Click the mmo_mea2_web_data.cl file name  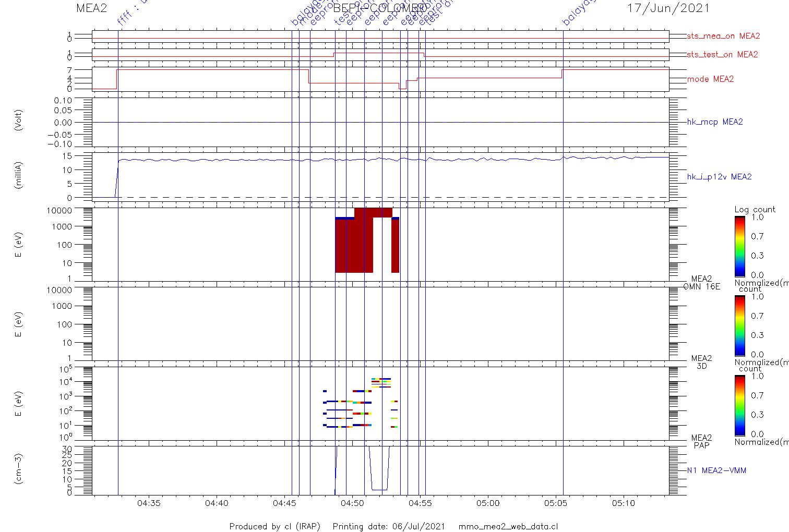point(508,526)
